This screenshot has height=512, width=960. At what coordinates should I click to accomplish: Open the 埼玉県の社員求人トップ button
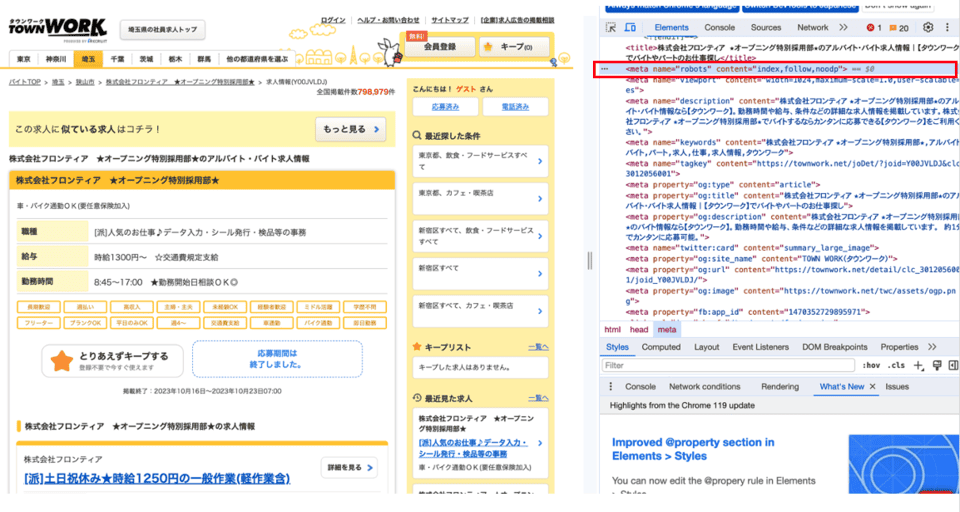[x=162, y=29]
